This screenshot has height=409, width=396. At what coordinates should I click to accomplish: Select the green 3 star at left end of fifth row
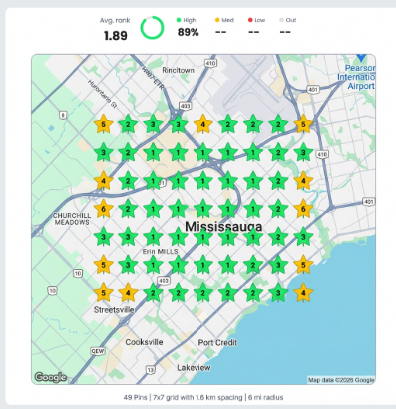pos(103,237)
